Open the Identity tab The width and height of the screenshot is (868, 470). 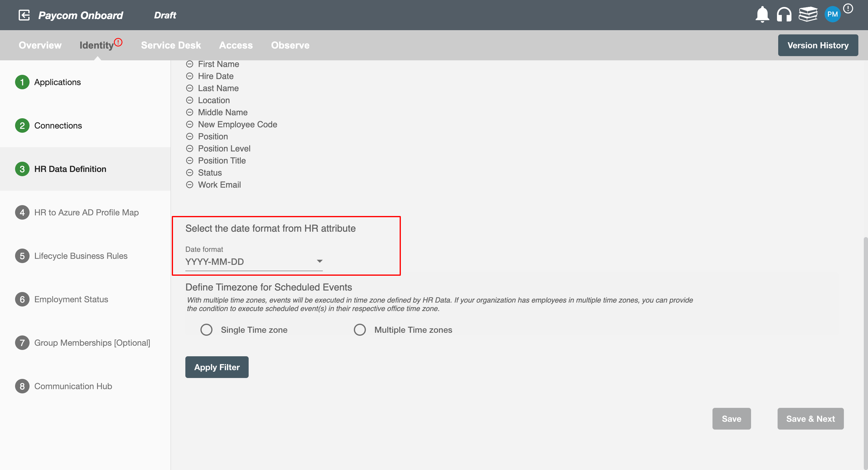point(96,45)
